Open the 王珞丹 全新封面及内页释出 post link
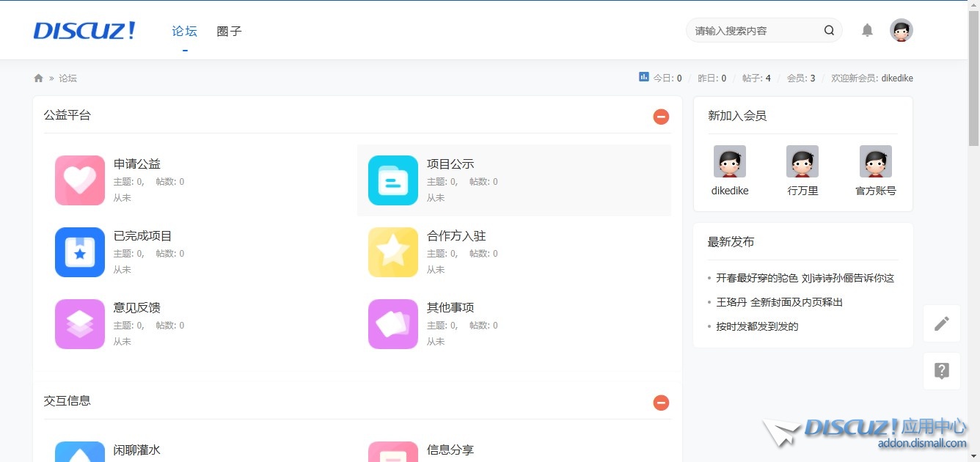The height and width of the screenshot is (462, 980). pyautogui.click(x=779, y=302)
